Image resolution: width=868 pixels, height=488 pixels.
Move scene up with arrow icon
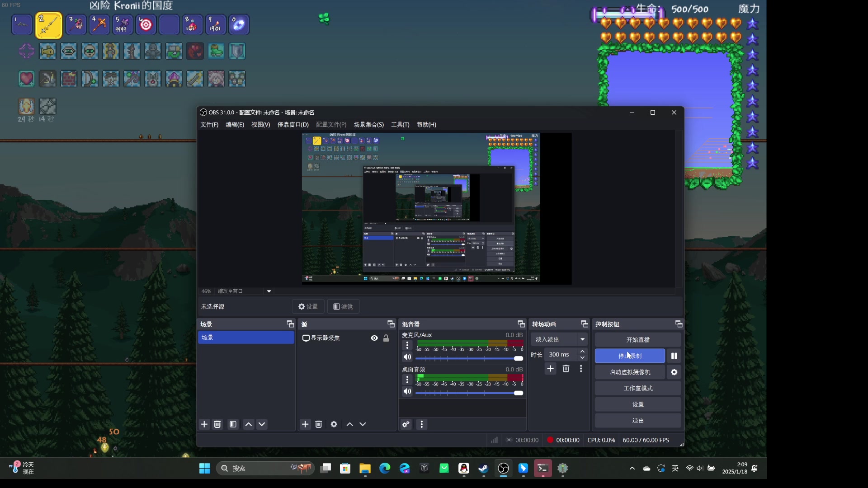pos(249,424)
